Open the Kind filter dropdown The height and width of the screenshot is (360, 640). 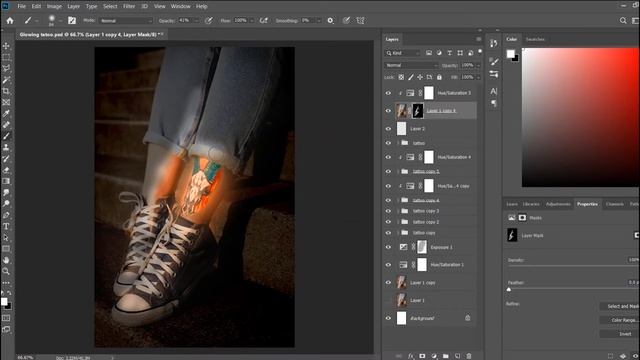(x=402, y=53)
